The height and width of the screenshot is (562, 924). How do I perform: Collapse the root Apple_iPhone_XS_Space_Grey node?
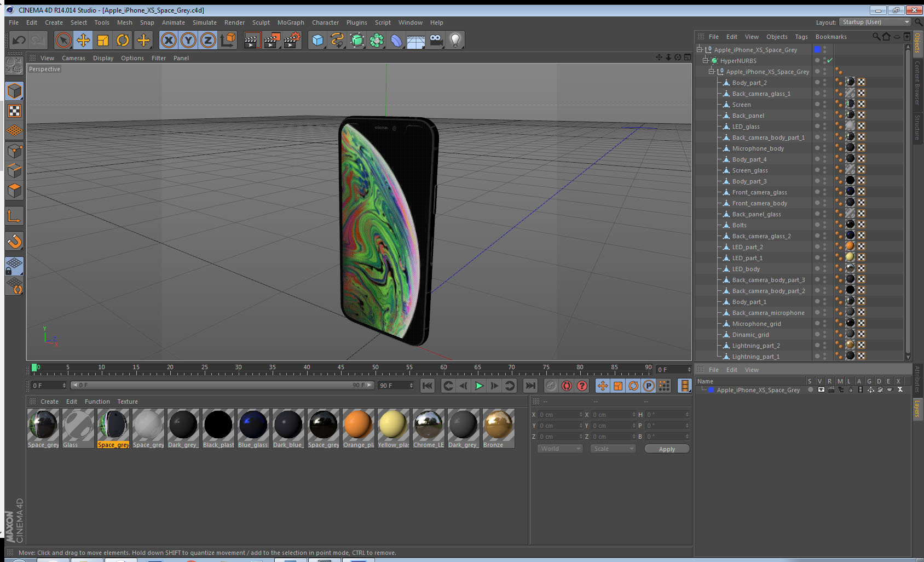point(699,49)
